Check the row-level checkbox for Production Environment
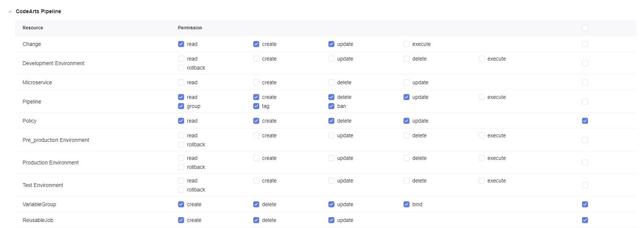Image resolution: width=644 pixels, height=228 pixels. (585, 163)
